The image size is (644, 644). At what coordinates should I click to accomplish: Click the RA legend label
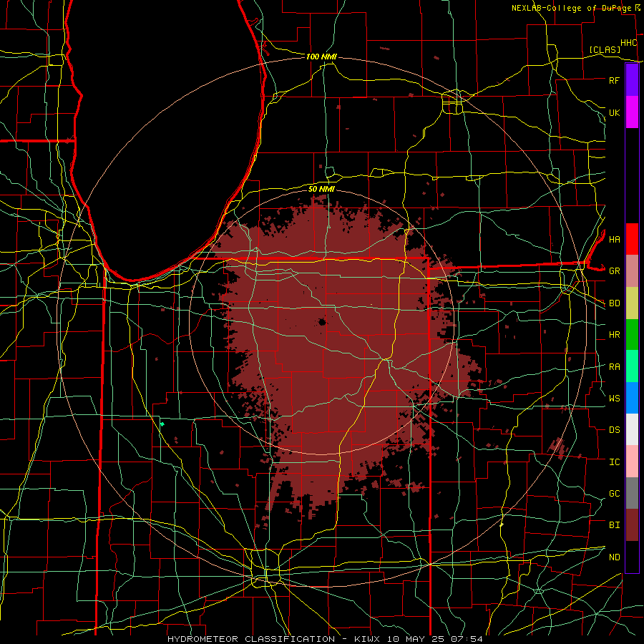[615, 367]
